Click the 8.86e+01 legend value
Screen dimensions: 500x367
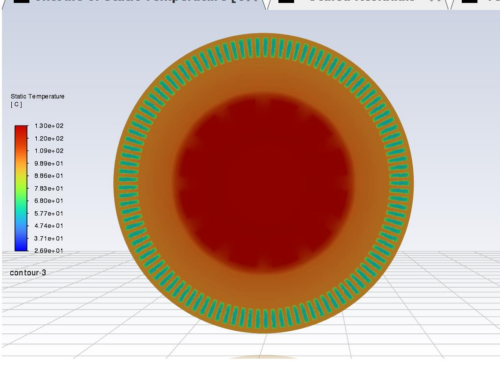click(x=49, y=176)
